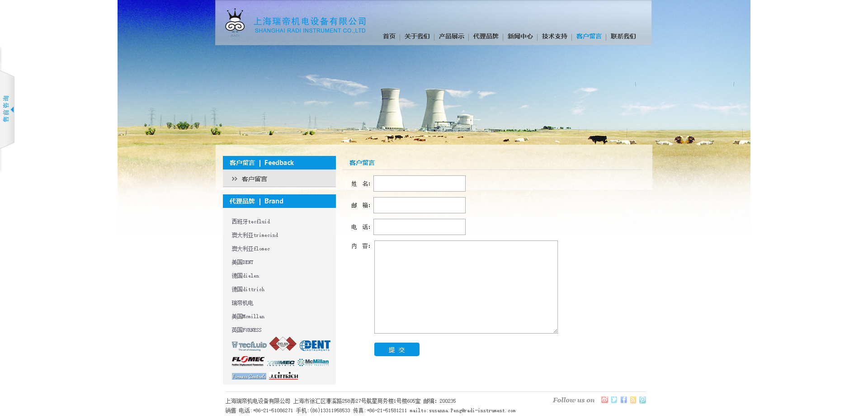Open the Facebook follow icon
The height and width of the screenshot is (419, 868).
[623, 400]
